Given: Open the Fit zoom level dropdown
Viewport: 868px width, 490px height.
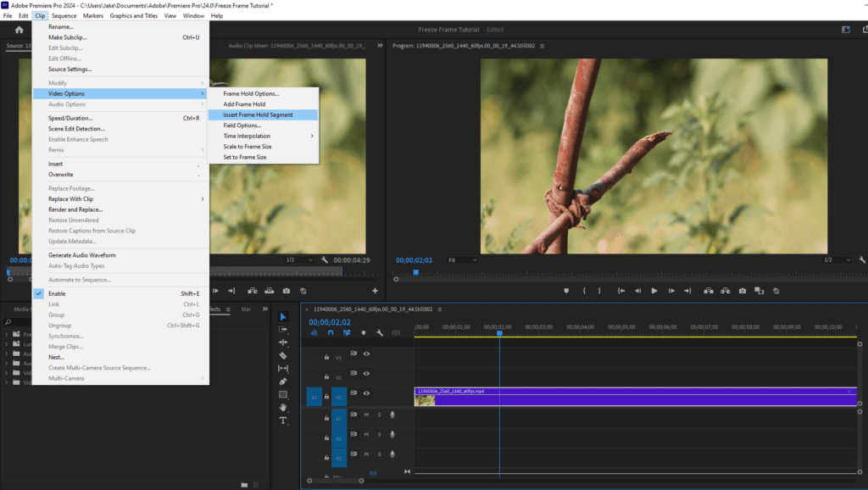Looking at the screenshot, I should tap(462, 260).
